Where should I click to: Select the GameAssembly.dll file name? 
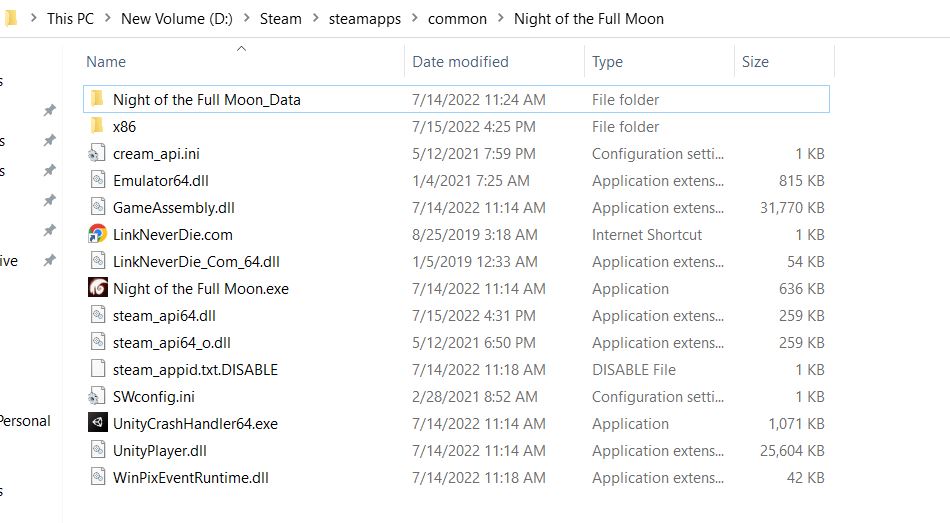(174, 208)
